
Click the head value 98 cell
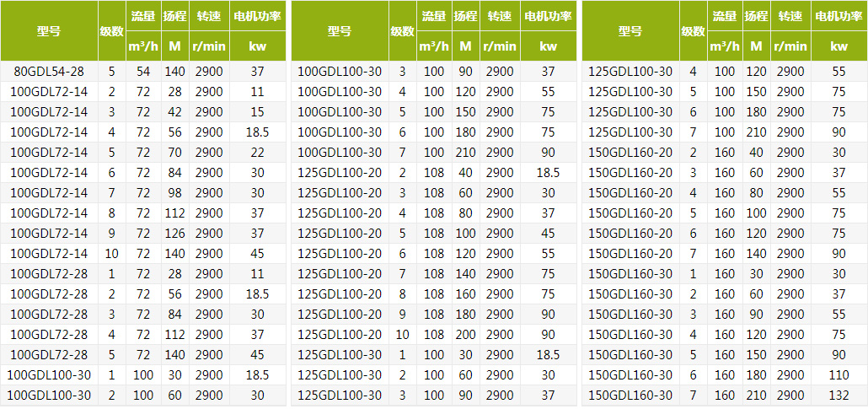pos(174,193)
